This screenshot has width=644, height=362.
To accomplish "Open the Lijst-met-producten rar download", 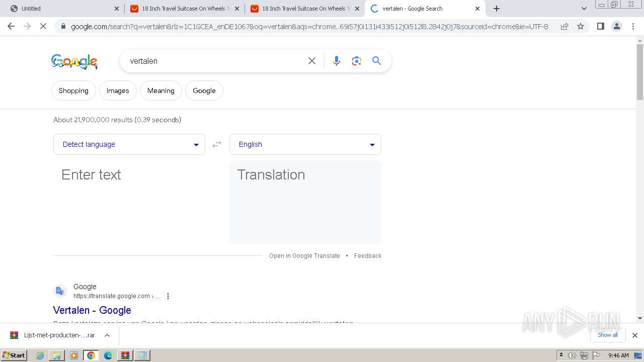I will 59,335.
